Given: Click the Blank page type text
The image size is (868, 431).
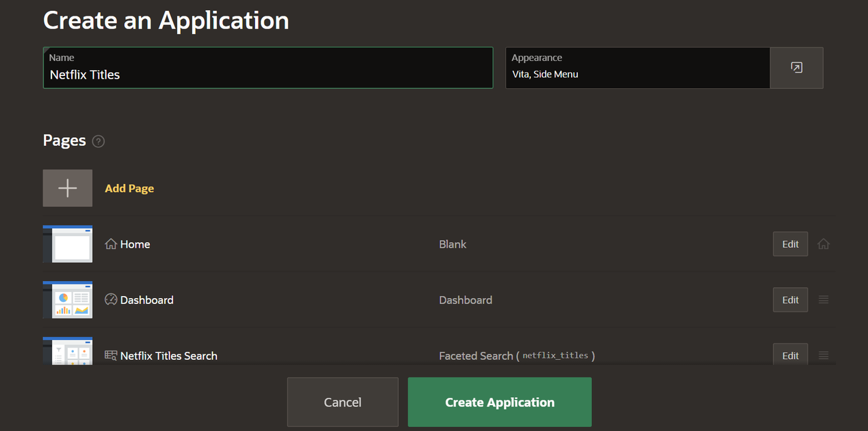Looking at the screenshot, I should coord(453,244).
